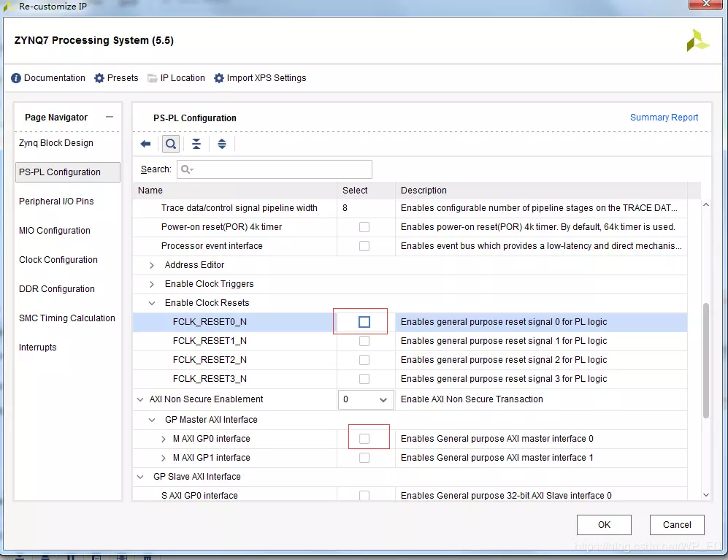The image size is (728, 560).
Task: Click scrollbar down arrow in settings table
Action: [x=705, y=495]
